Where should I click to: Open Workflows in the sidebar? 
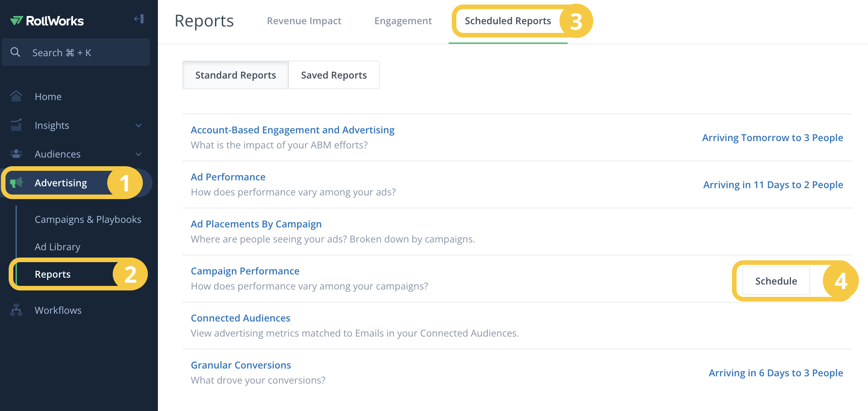click(58, 310)
